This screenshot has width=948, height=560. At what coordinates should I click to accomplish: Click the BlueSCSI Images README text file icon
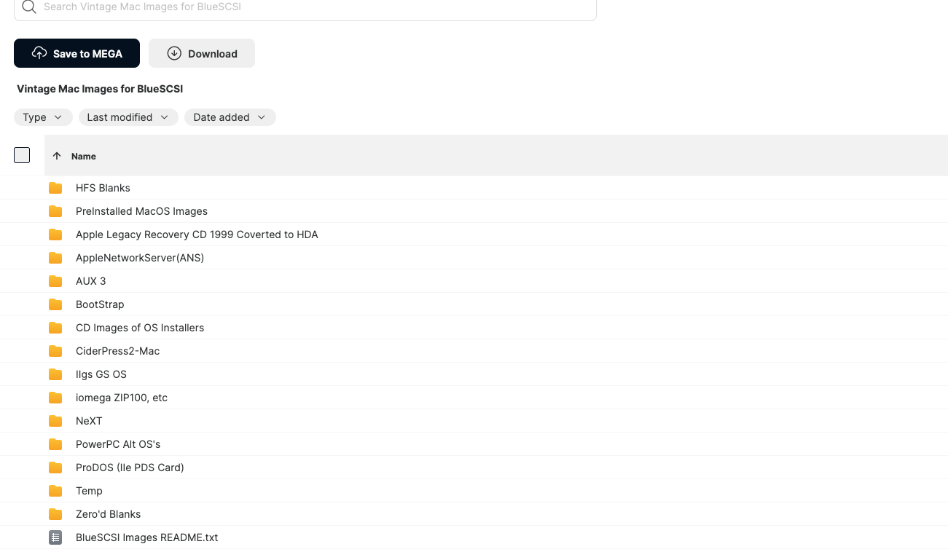coord(55,537)
